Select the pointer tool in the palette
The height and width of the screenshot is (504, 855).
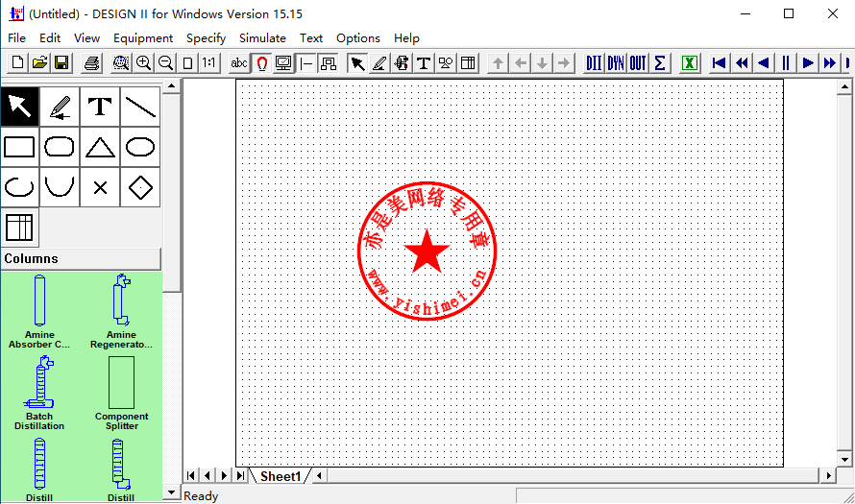coord(19,107)
